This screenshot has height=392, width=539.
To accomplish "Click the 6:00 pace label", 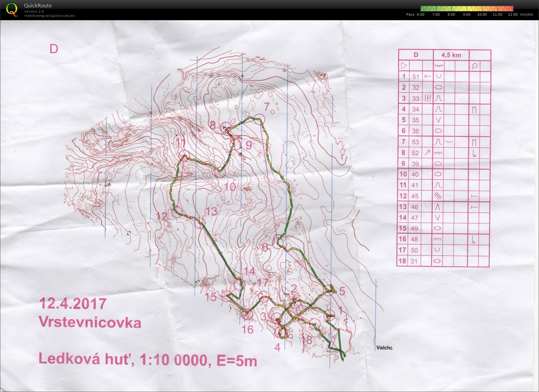I will [421, 14].
